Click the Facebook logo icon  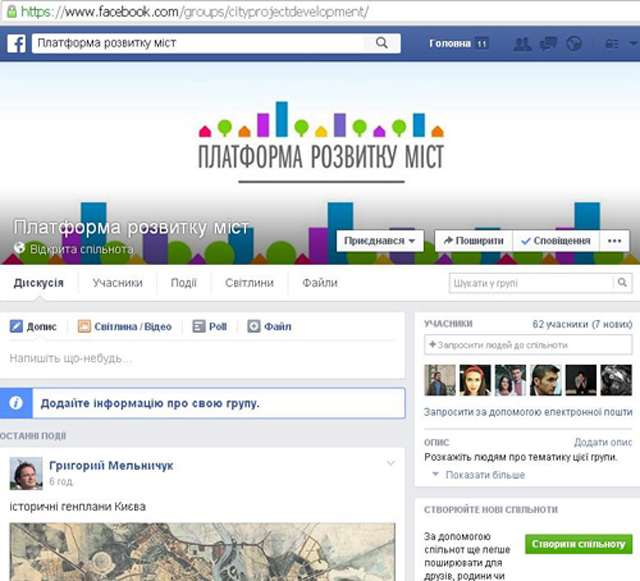[16, 44]
